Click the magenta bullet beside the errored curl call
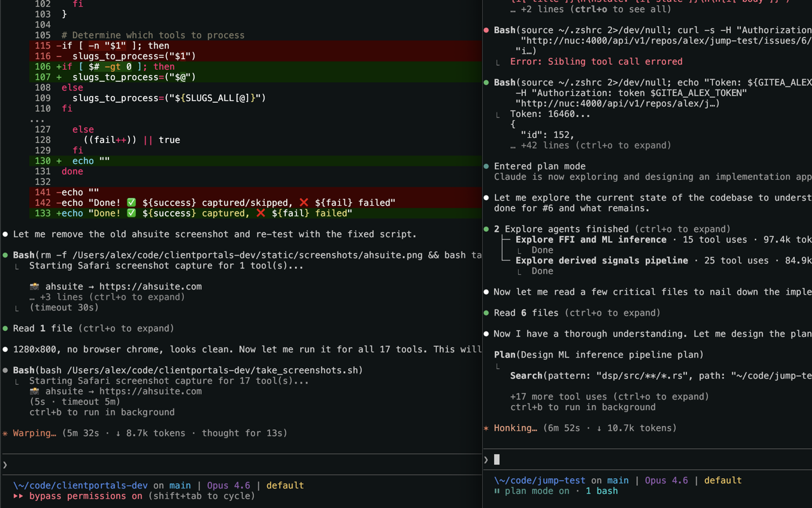 click(x=485, y=30)
